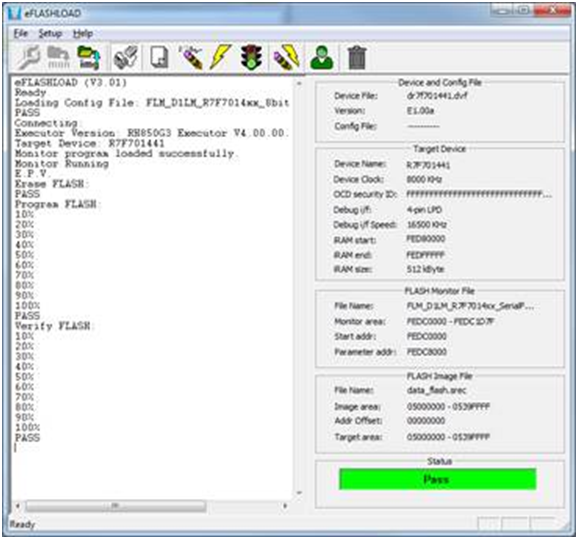The image size is (578, 539).
Task: Click the 'Verify FLASH:' log line
Action: (x=55, y=326)
